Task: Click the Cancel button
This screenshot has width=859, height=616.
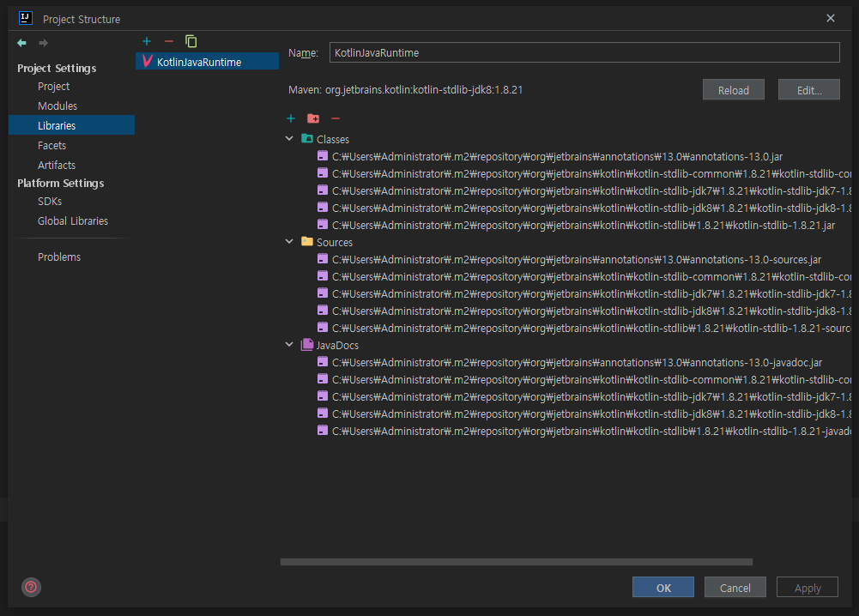Action: (x=735, y=587)
